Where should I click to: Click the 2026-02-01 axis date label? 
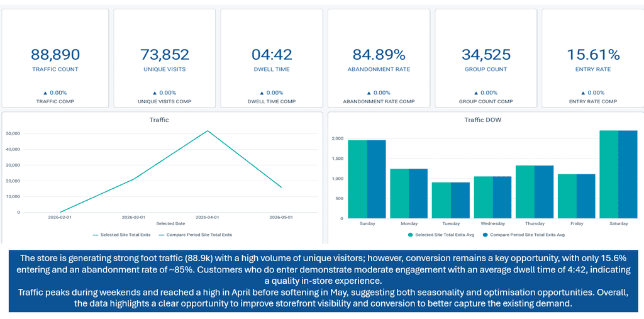(x=60, y=217)
